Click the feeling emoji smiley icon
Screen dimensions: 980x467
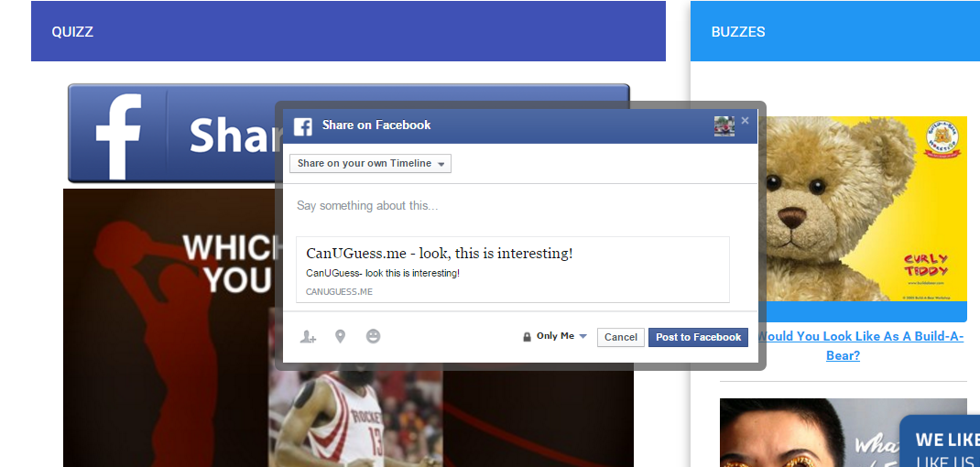pyautogui.click(x=373, y=337)
